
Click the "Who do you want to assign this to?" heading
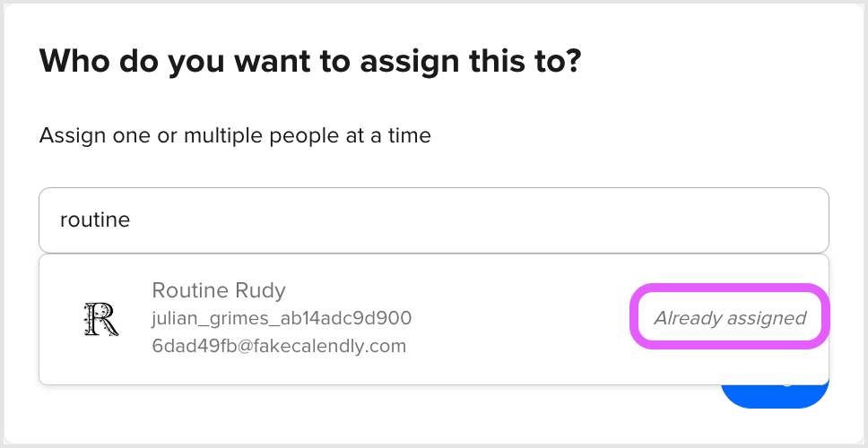click(x=310, y=61)
